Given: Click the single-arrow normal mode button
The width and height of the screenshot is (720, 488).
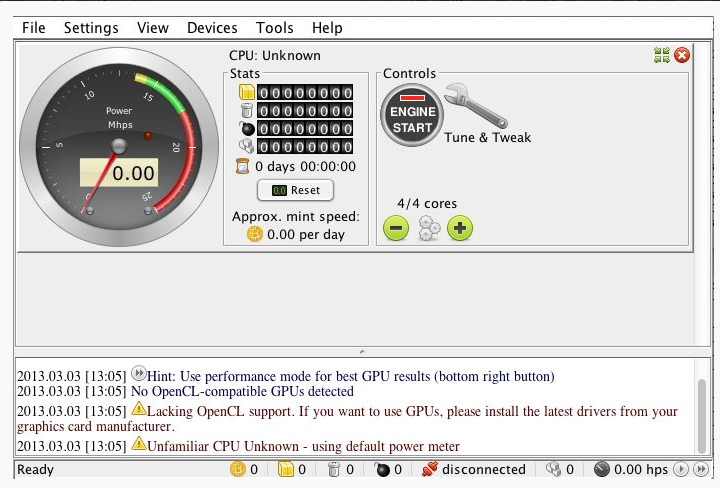Looking at the screenshot, I should tap(681, 469).
